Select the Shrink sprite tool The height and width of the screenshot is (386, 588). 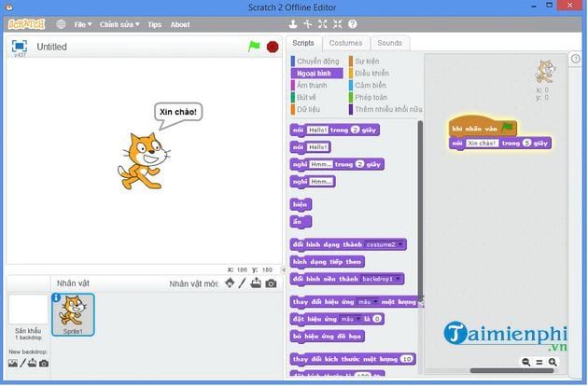tap(338, 24)
